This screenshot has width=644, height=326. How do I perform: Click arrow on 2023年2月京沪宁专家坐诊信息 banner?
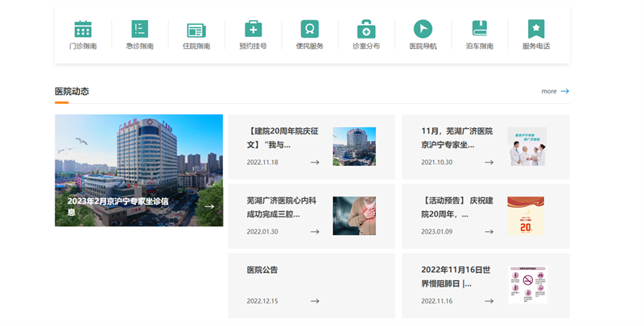pyautogui.click(x=209, y=206)
